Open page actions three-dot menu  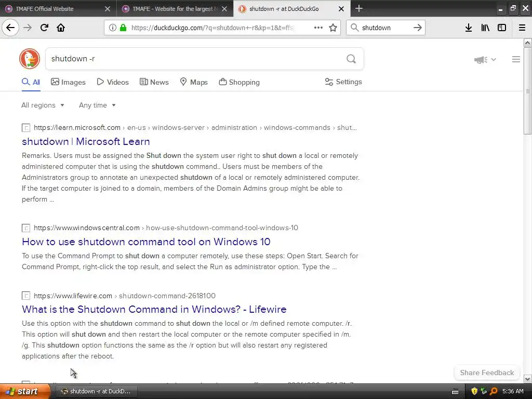coord(318,28)
